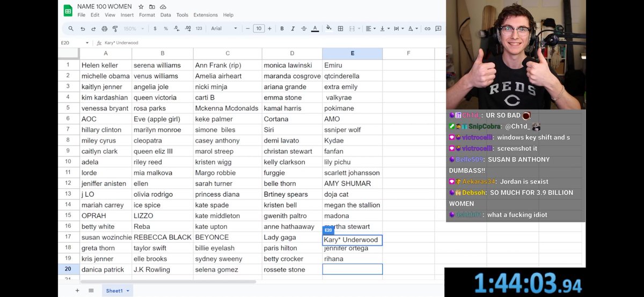Image resolution: width=644 pixels, height=297 pixels.
Task: Decrease decimal places
Action: point(177,28)
